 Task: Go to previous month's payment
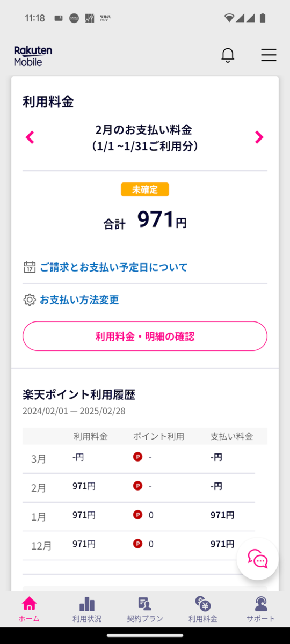click(30, 137)
